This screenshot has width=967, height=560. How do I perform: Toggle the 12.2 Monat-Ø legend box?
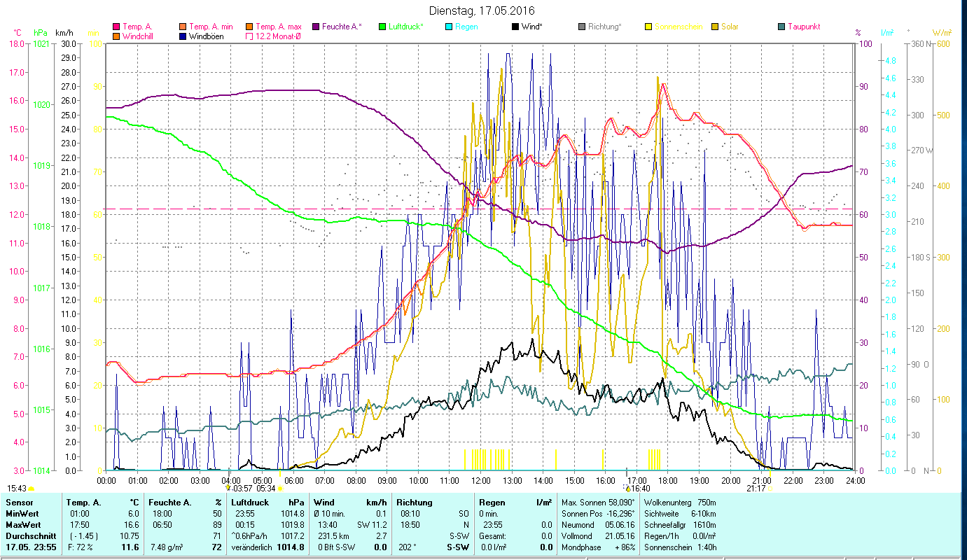250,36
